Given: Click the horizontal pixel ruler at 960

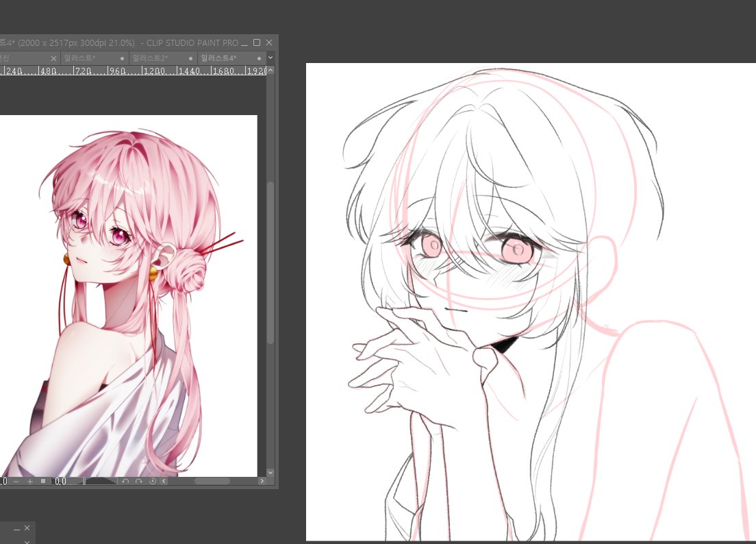Looking at the screenshot, I should point(118,71).
